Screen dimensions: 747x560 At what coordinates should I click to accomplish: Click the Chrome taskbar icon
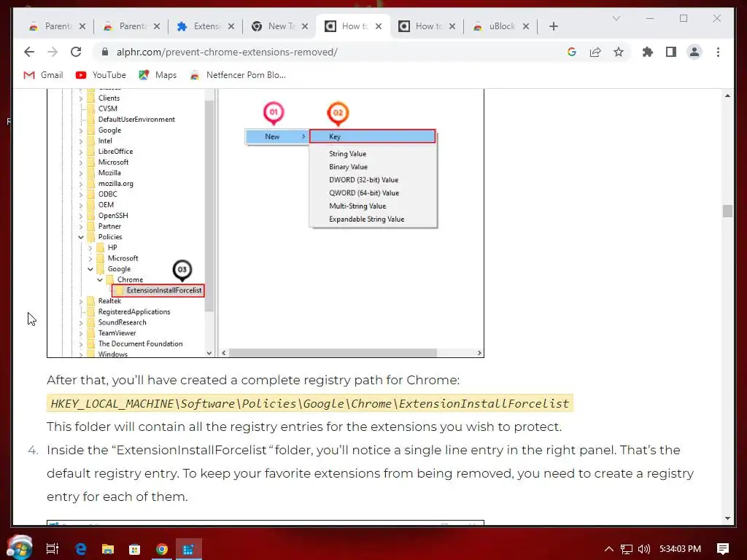162,549
